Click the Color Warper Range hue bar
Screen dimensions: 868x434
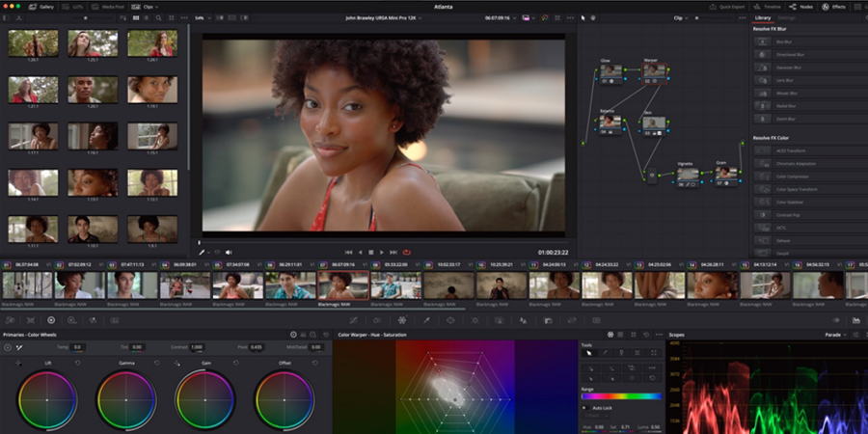click(x=621, y=396)
